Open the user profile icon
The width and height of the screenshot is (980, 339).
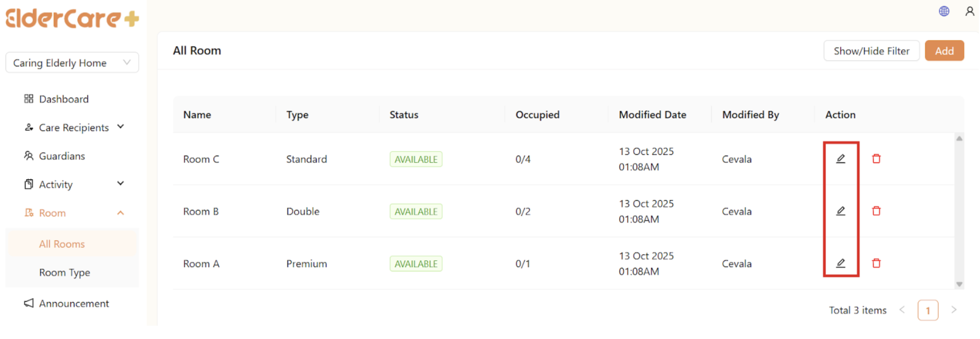pos(970,11)
